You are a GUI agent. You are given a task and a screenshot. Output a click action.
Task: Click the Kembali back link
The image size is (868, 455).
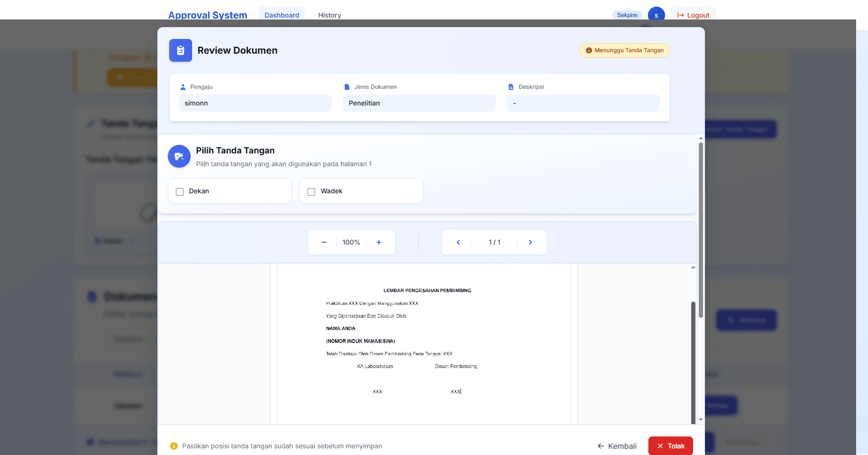(617, 446)
